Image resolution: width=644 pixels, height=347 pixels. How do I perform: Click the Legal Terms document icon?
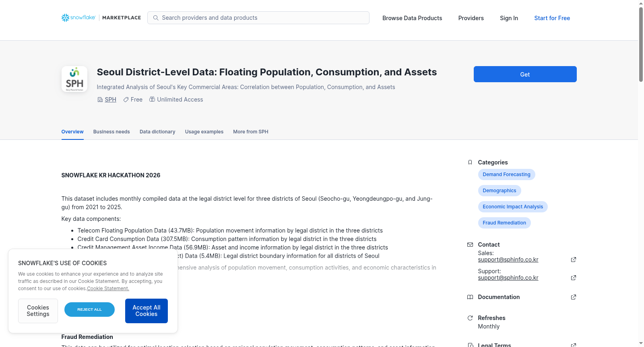[470, 345]
